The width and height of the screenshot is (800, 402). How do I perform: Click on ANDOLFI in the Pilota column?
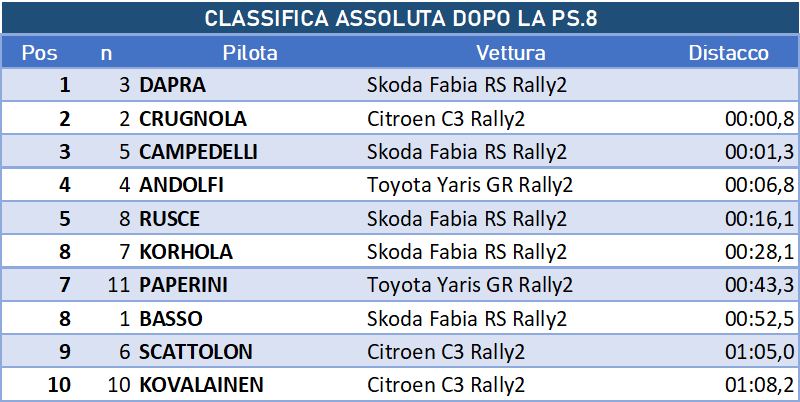click(181, 185)
